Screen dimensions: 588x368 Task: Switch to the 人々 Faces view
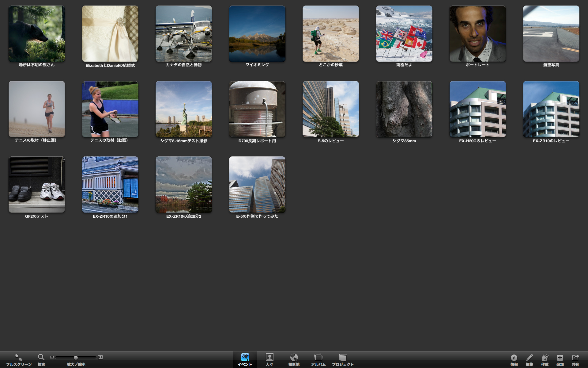(269, 358)
